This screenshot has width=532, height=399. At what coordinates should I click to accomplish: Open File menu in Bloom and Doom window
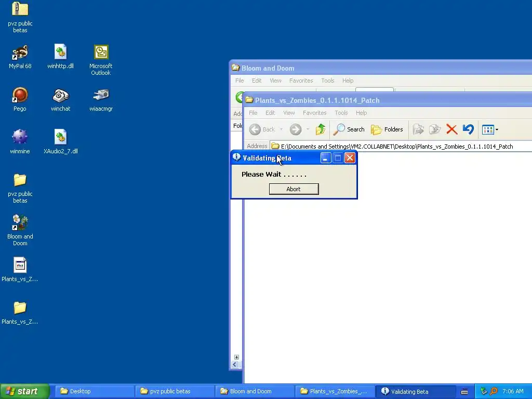click(x=240, y=81)
